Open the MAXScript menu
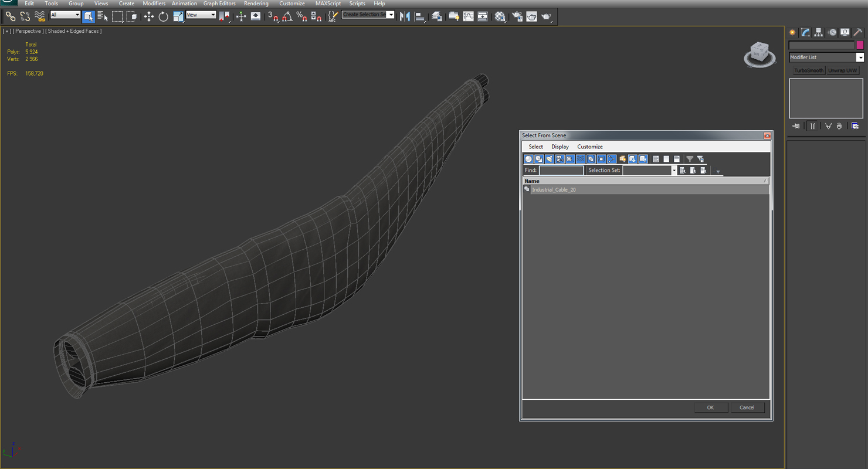 (328, 4)
